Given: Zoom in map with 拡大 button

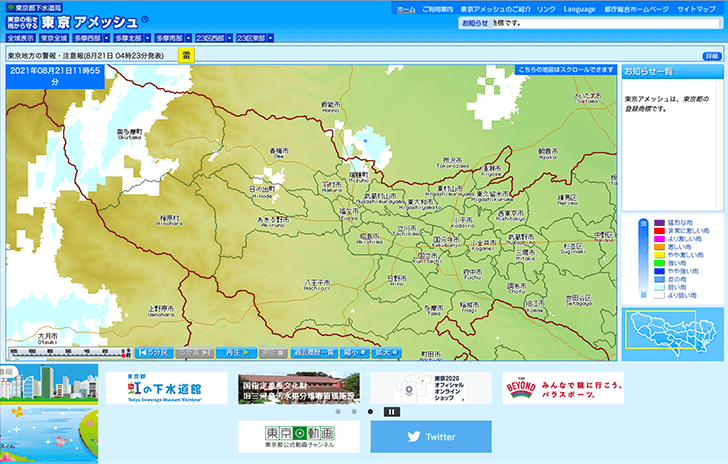Looking at the screenshot, I should pyautogui.click(x=387, y=352).
